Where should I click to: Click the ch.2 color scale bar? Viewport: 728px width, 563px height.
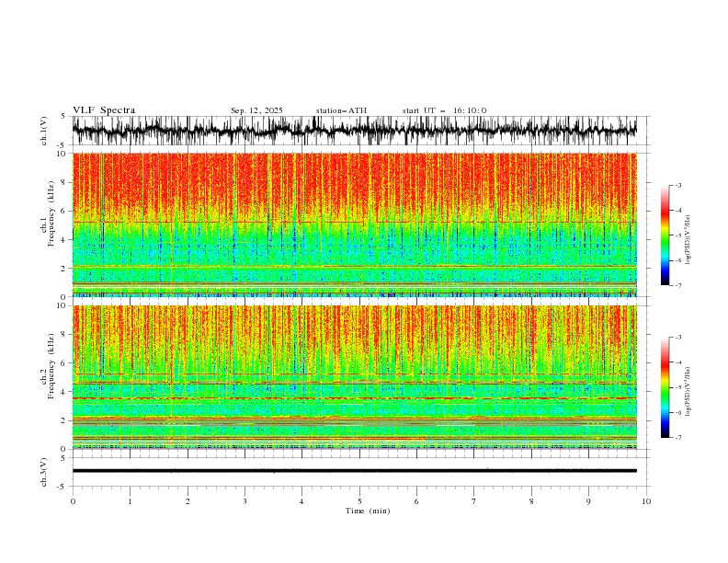pos(665,387)
